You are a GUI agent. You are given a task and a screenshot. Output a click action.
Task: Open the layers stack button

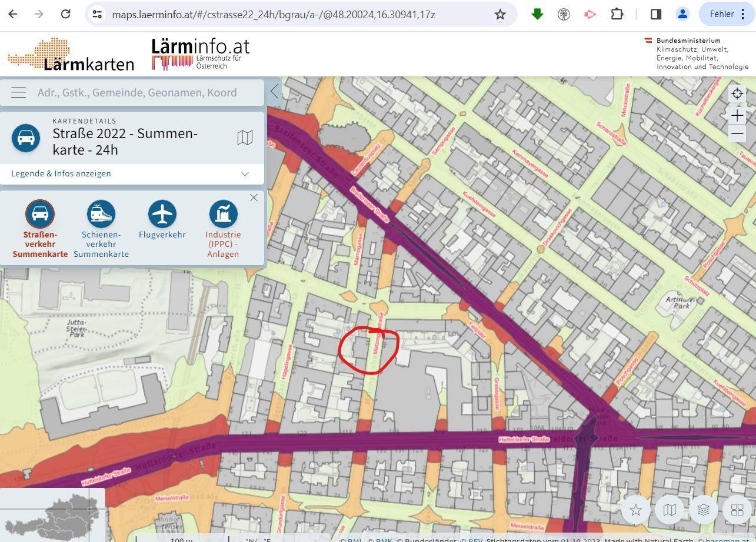(x=703, y=510)
